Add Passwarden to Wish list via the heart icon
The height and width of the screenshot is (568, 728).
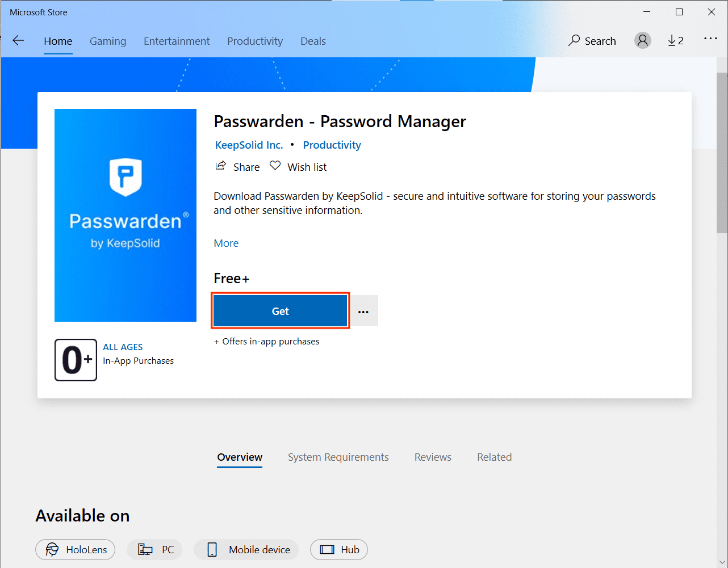click(275, 166)
